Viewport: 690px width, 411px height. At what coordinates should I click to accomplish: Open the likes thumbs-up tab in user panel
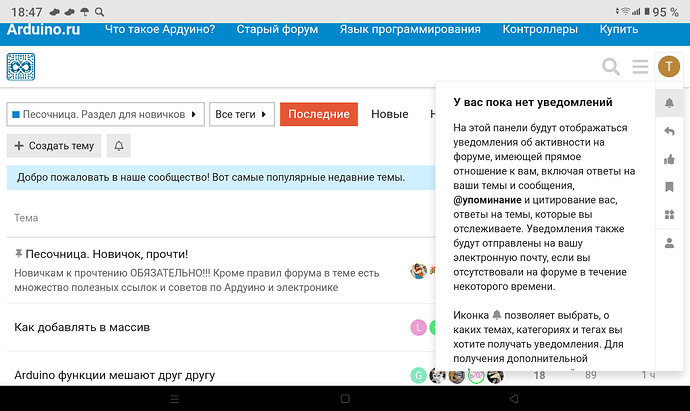(669, 159)
